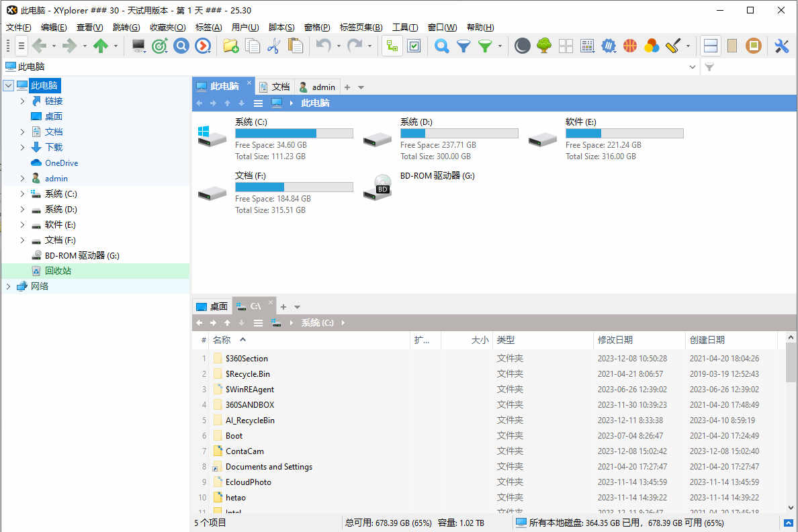Image resolution: width=798 pixels, height=532 pixels.
Task: Toggle the checkbox selection toolbar button
Action: 414,46
